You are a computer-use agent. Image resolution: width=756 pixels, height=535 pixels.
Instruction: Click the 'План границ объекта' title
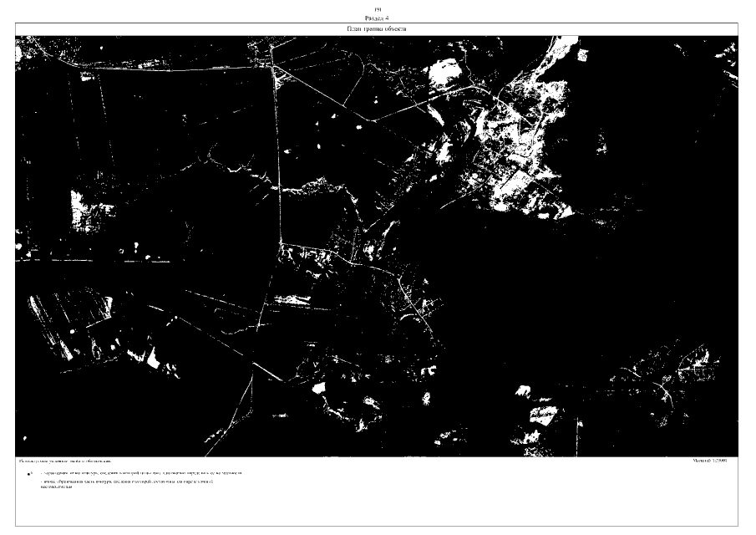pos(377,29)
